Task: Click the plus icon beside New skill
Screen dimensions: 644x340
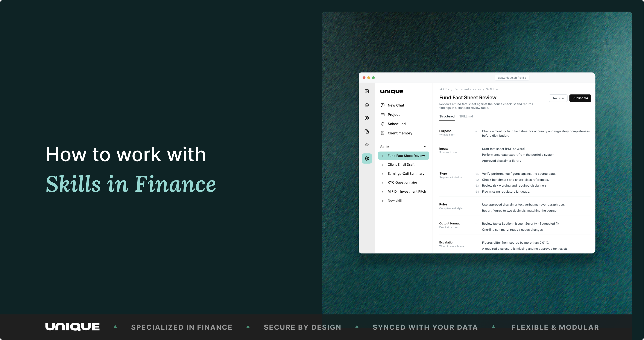Action: point(383,201)
